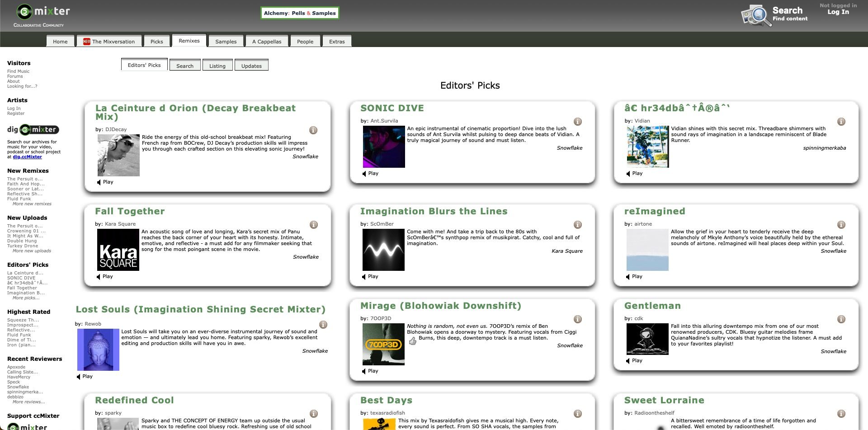Viewport: 868px width, 430px height.
Task: Play La Ceinture d Orion remix
Action: pos(105,182)
